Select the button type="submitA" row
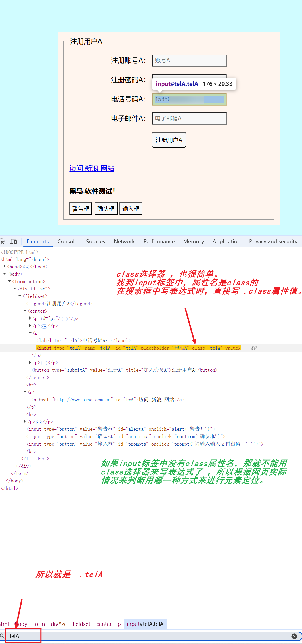302x644 pixels. point(124,370)
